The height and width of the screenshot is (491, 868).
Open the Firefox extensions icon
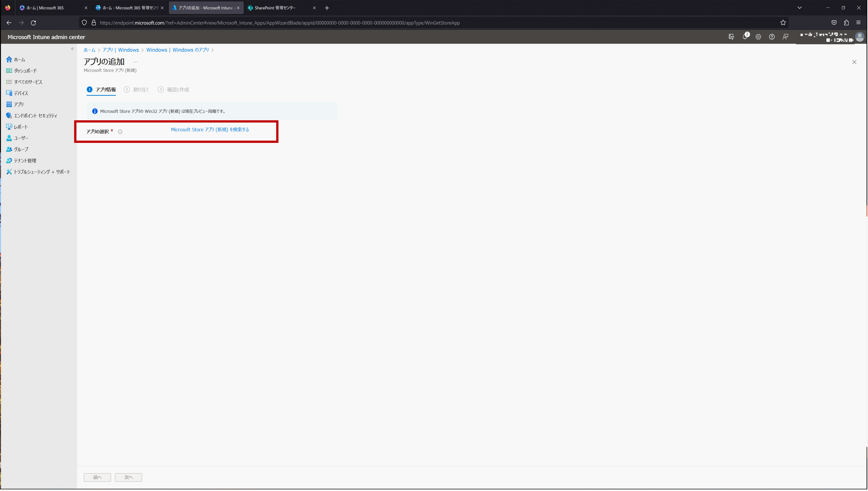point(846,23)
